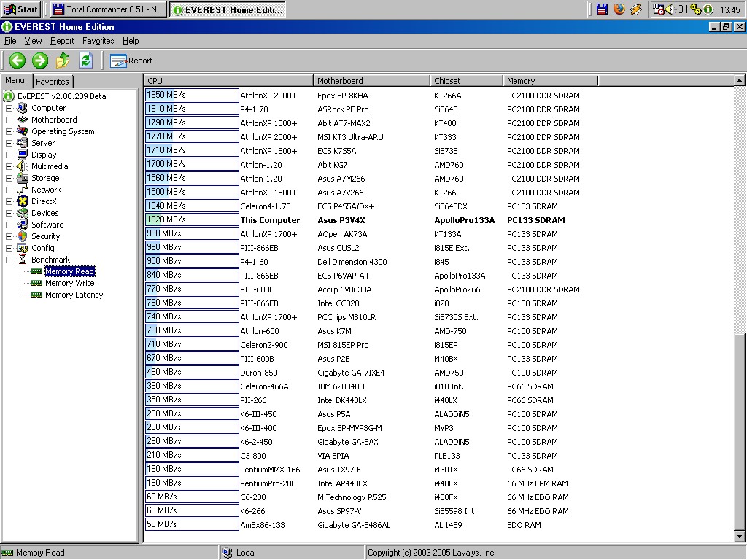Open the Favorites menu

(98, 41)
